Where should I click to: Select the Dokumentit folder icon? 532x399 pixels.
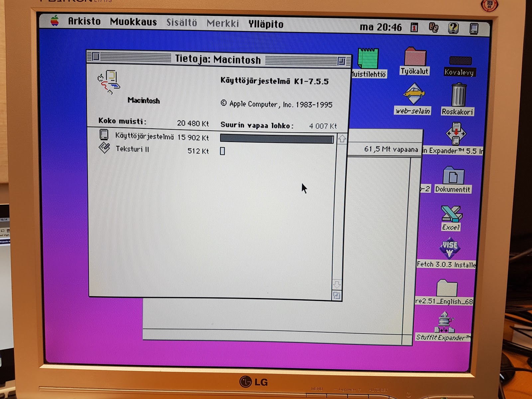coord(453,175)
